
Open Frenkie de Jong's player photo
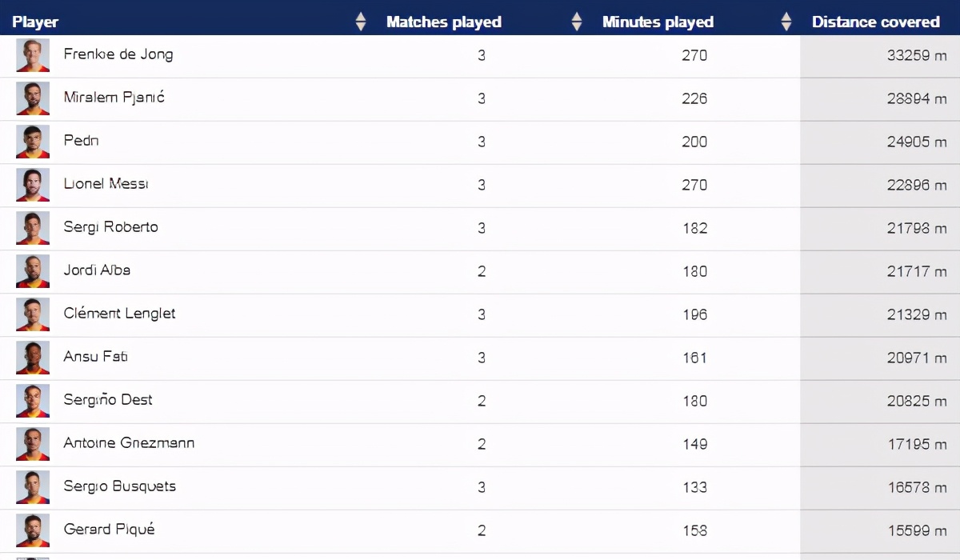(33, 55)
